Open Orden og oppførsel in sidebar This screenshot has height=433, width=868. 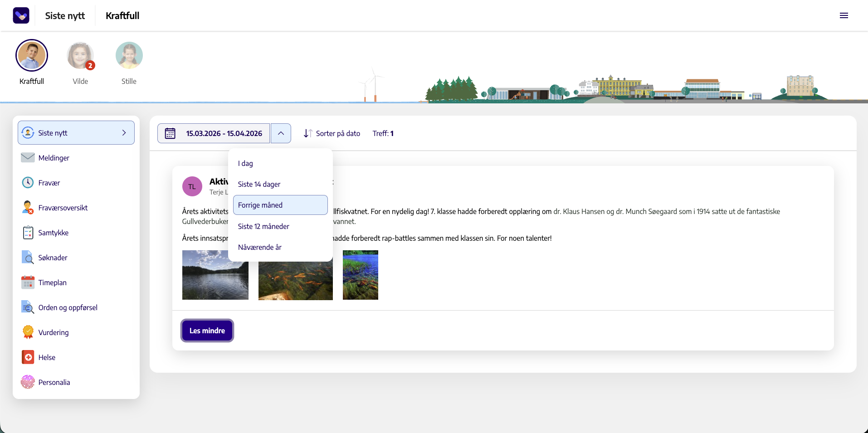76,307
